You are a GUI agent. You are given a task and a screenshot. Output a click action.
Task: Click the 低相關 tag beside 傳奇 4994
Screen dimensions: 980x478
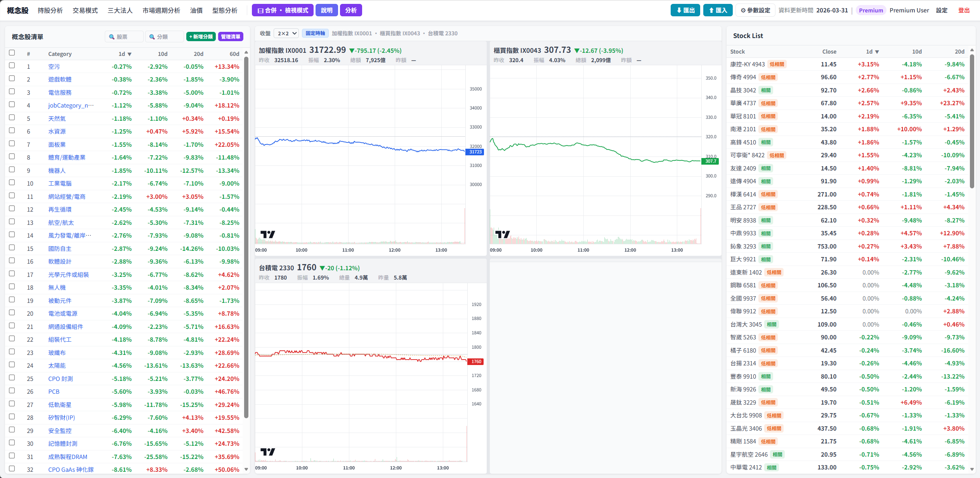click(x=768, y=77)
